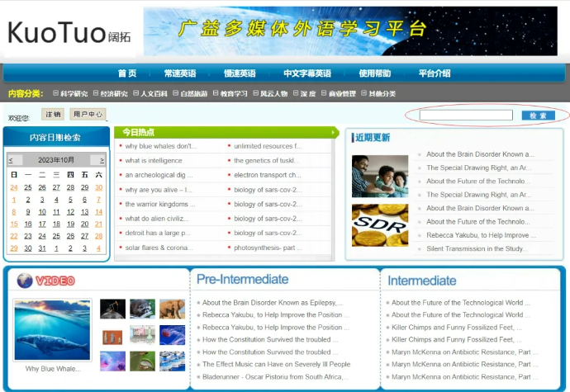Image resolution: width=570 pixels, height=392 pixels.
Task: Click the globe icon beside VIDEO
Action: [24, 281]
